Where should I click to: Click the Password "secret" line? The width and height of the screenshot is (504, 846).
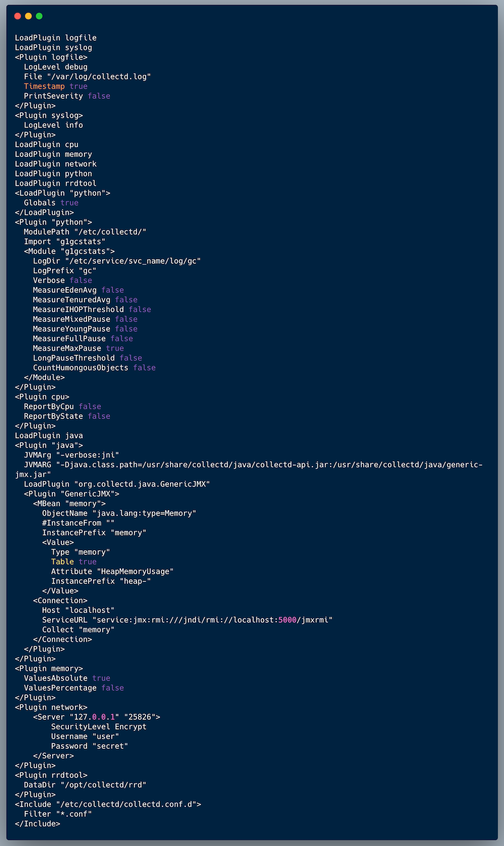(x=90, y=746)
